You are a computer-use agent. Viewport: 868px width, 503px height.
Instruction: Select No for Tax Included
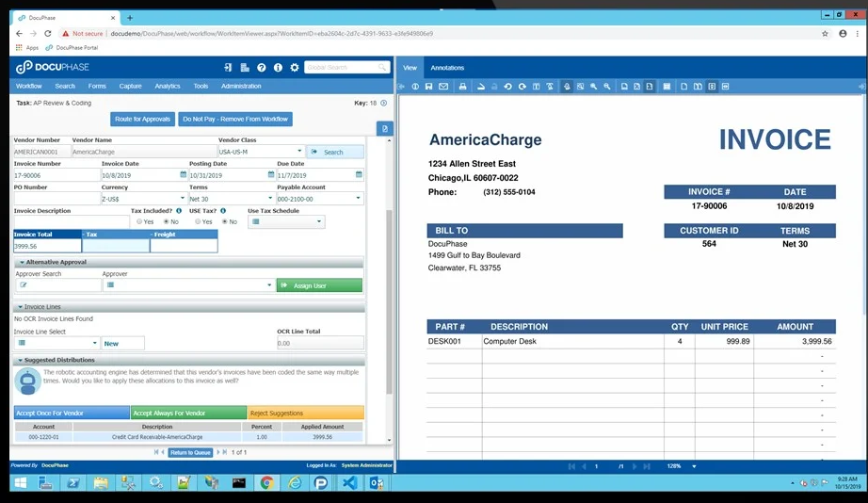(166, 221)
